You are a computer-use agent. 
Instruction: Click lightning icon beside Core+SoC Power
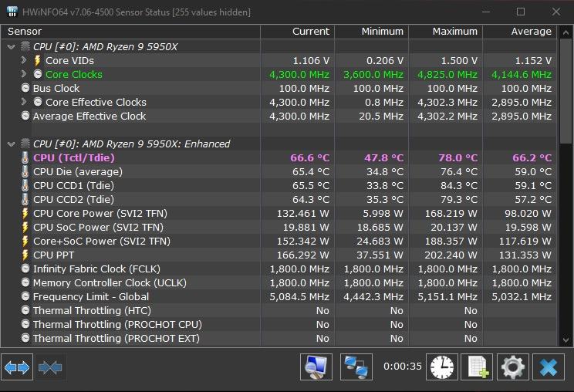click(x=25, y=242)
